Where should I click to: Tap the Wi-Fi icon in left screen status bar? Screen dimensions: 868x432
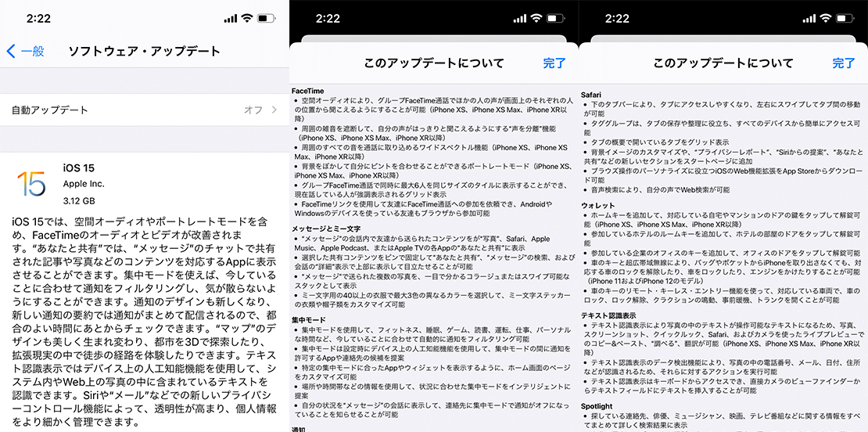coord(246,18)
